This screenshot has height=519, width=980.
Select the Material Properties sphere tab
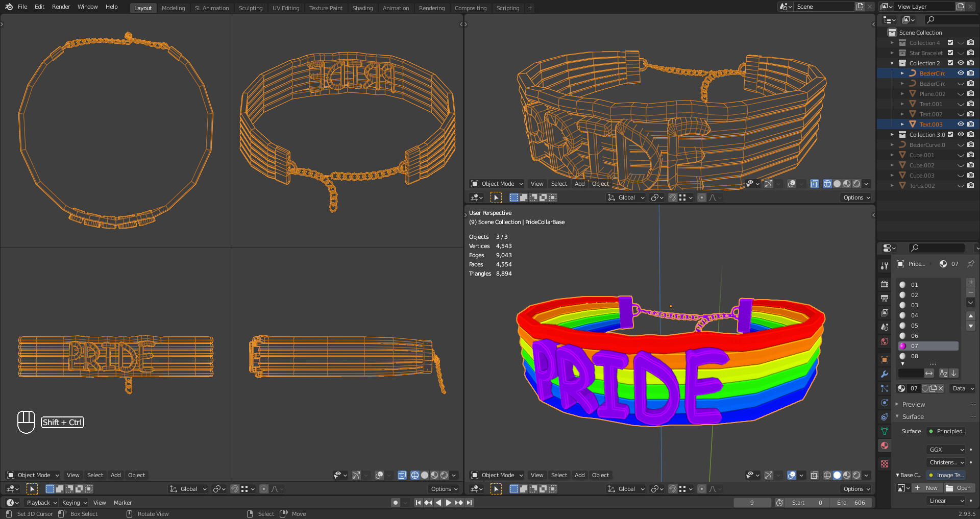point(885,446)
